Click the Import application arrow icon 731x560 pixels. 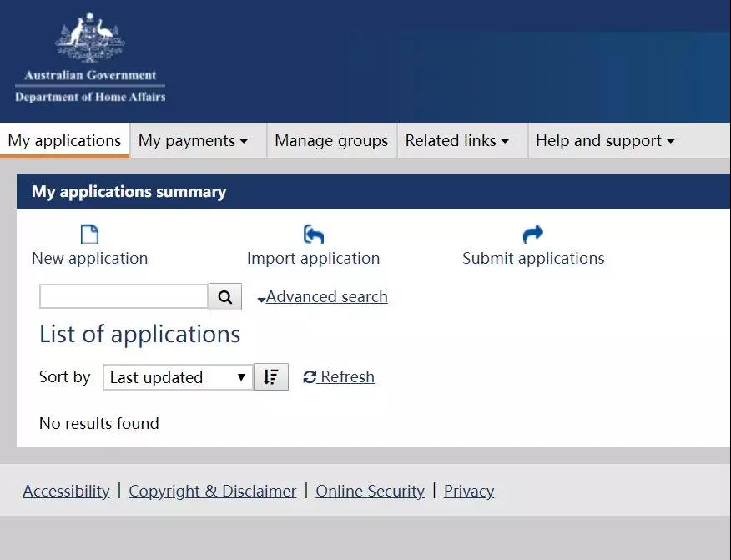point(314,235)
